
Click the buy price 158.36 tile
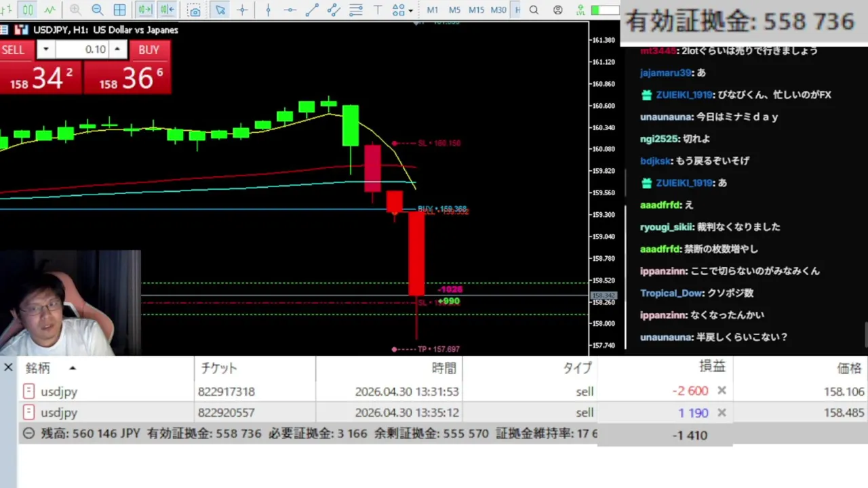pyautogui.click(x=128, y=77)
